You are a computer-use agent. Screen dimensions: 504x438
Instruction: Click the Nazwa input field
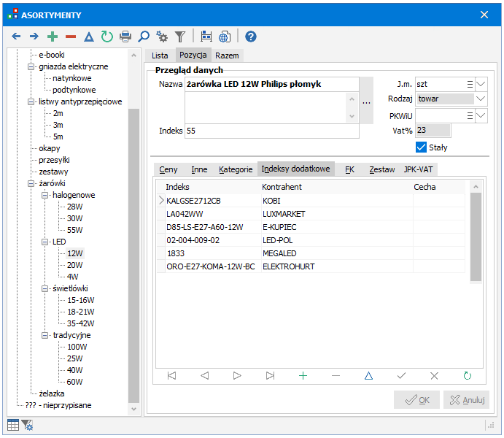coord(271,84)
